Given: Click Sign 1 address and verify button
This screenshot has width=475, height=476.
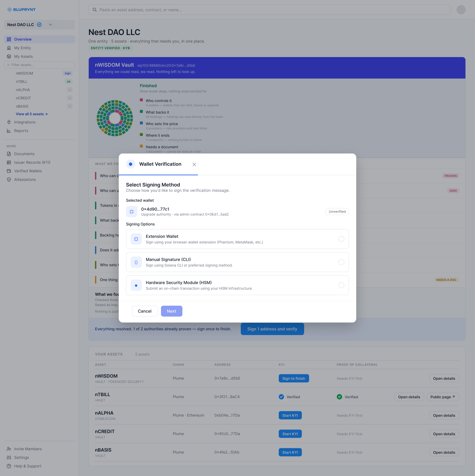Looking at the screenshot, I should (272, 329).
